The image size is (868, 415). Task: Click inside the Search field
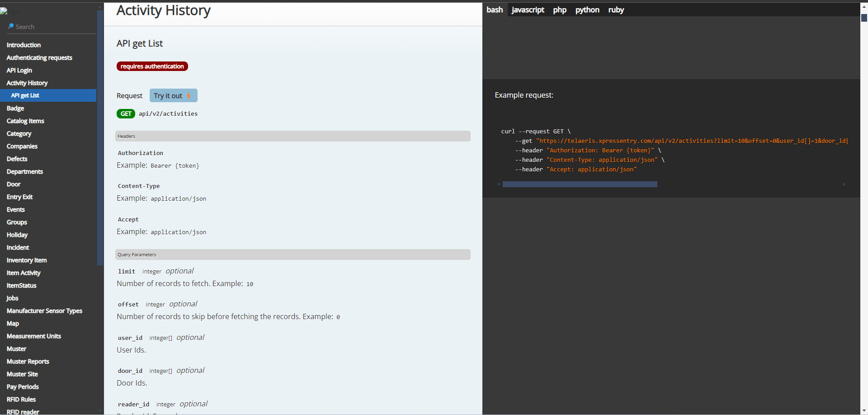[50, 26]
